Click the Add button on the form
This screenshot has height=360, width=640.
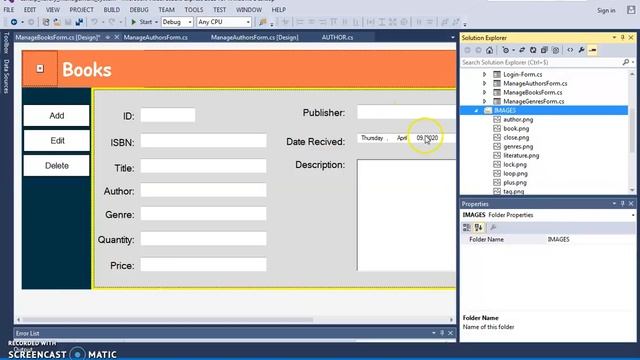pos(57,116)
